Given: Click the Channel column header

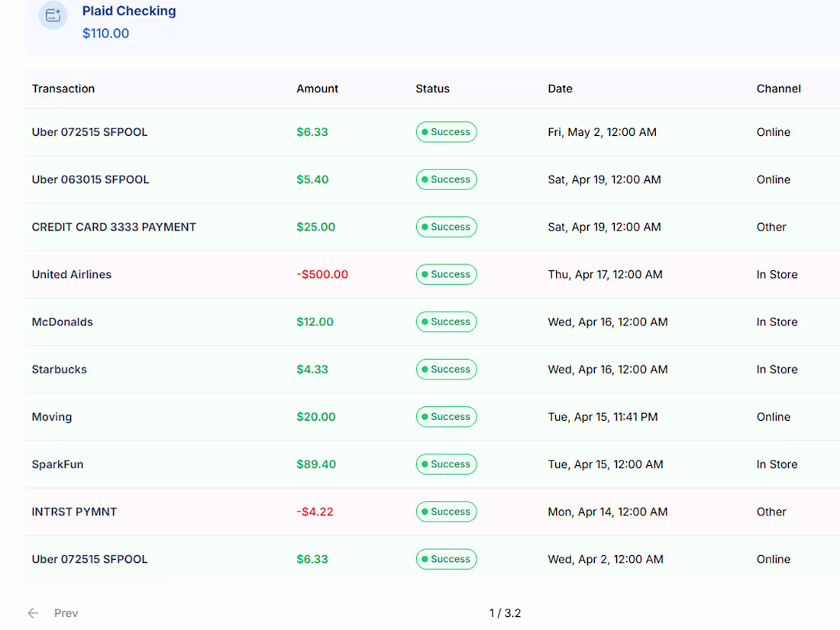Looking at the screenshot, I should 778,89.
